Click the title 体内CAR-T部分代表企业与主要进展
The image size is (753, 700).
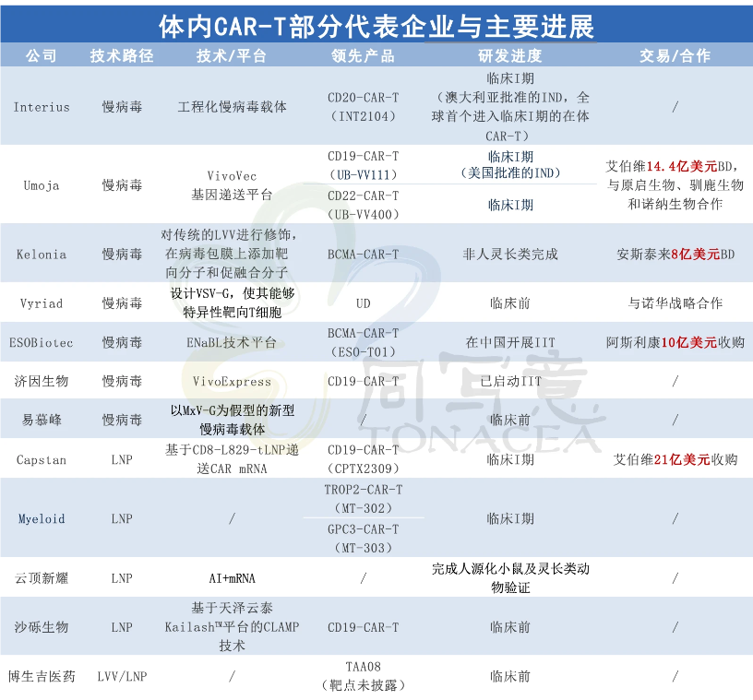pos(376,26)
